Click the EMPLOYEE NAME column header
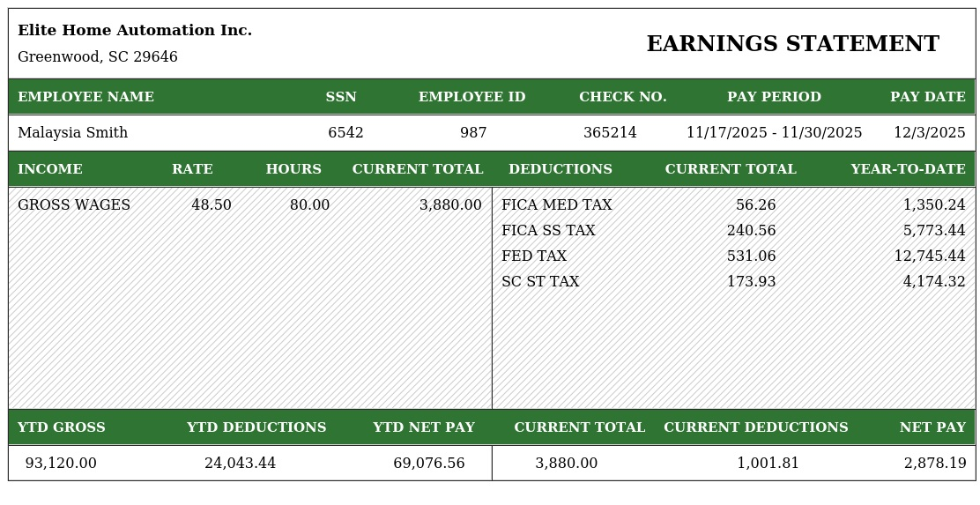 click(x=85, y=97)
